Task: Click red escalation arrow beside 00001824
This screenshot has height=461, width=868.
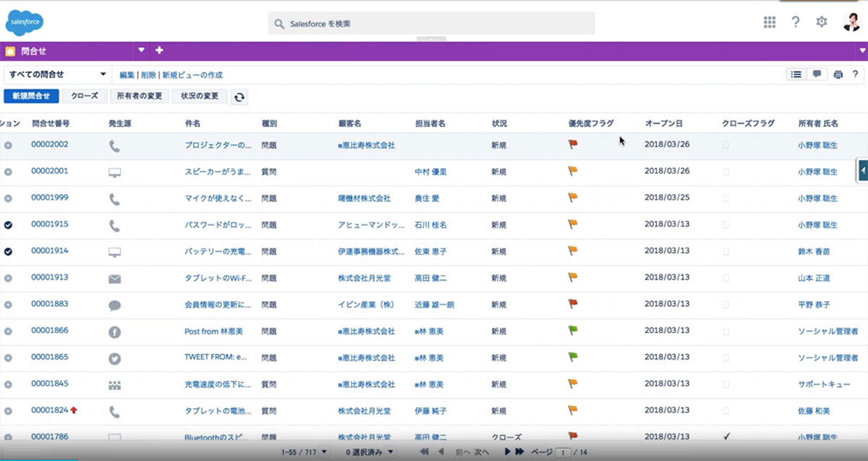Action: click(x=74, y=410)
